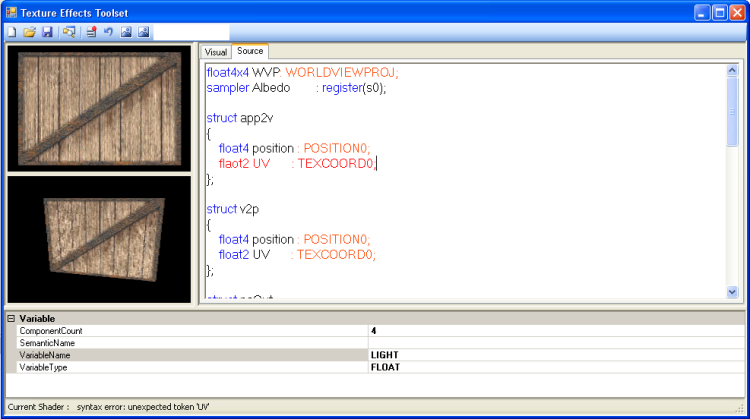
Task: Click the code editor scroll up arrow
Action: click(732, 71)
